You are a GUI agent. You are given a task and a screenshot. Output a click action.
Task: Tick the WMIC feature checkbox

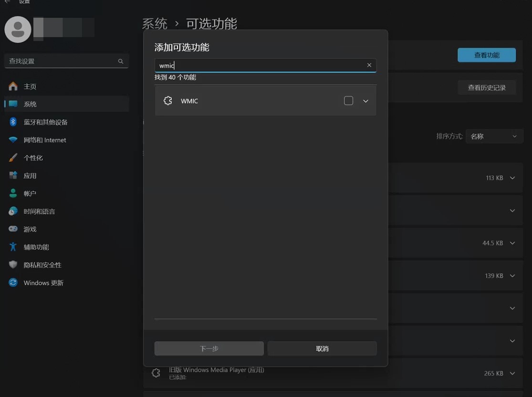click(x=348, y=101)
